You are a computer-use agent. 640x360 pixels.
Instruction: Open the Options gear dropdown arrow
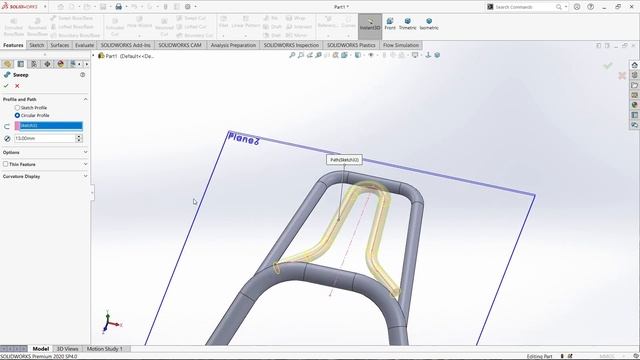pyautogui.click(x=196, y=7)
